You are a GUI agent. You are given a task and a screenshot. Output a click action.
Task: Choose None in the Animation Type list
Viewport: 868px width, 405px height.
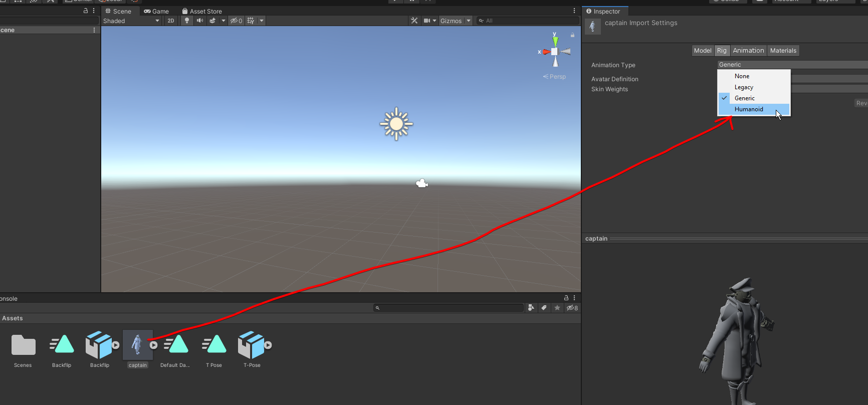click(x=754, y=76)
